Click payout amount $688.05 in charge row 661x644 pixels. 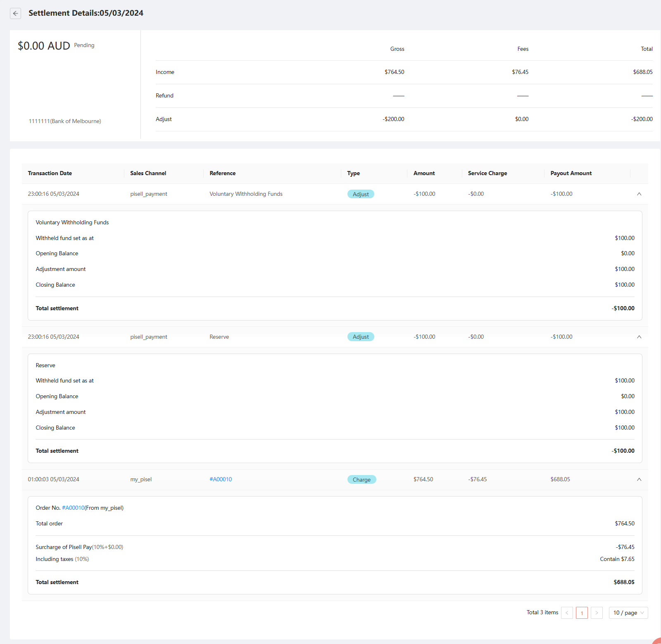click(x=560, y=480)
